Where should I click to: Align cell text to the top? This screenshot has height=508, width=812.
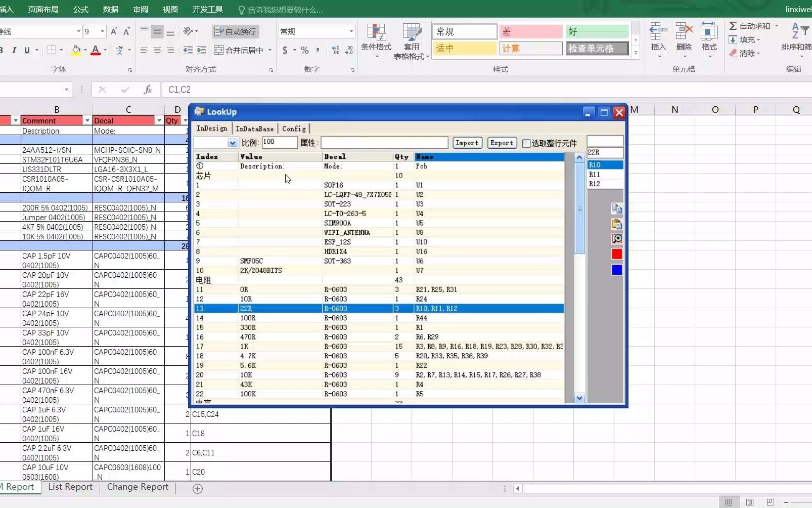pos(144,31)
